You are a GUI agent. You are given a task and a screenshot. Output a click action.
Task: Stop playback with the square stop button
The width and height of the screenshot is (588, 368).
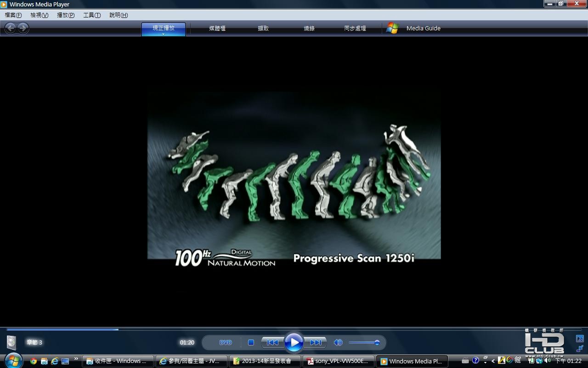[251, 342]
